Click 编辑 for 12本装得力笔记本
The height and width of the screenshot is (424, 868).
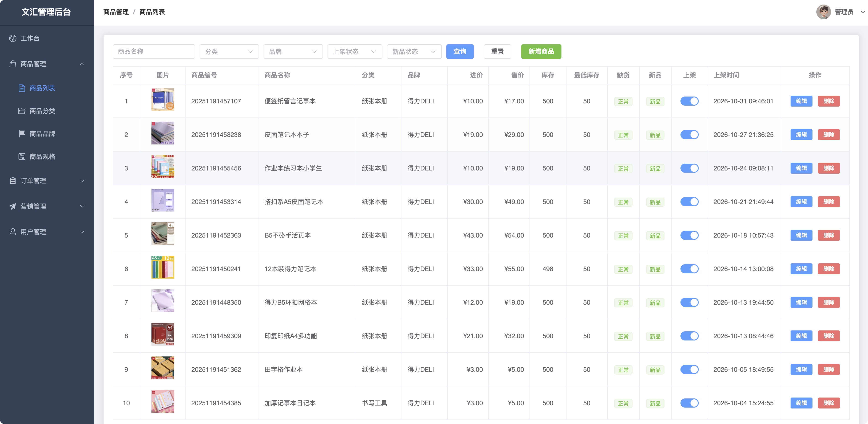point(801,269)
